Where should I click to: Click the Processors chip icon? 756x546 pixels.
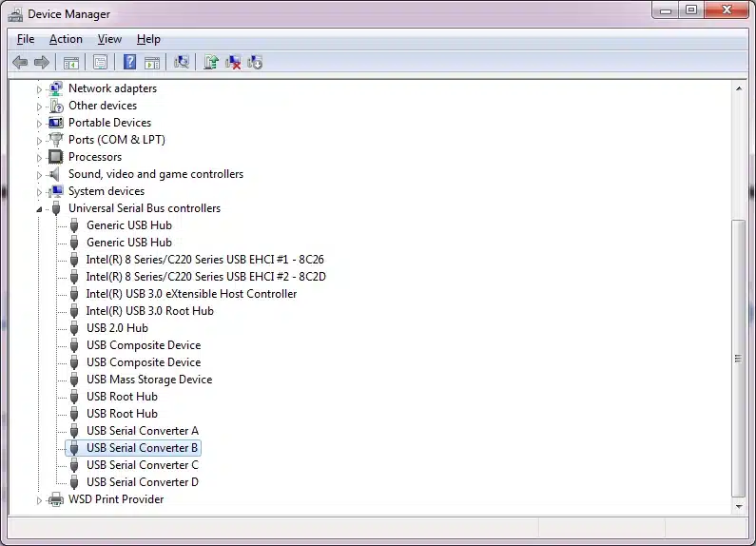pyautogui.click(x=56, y=157)
